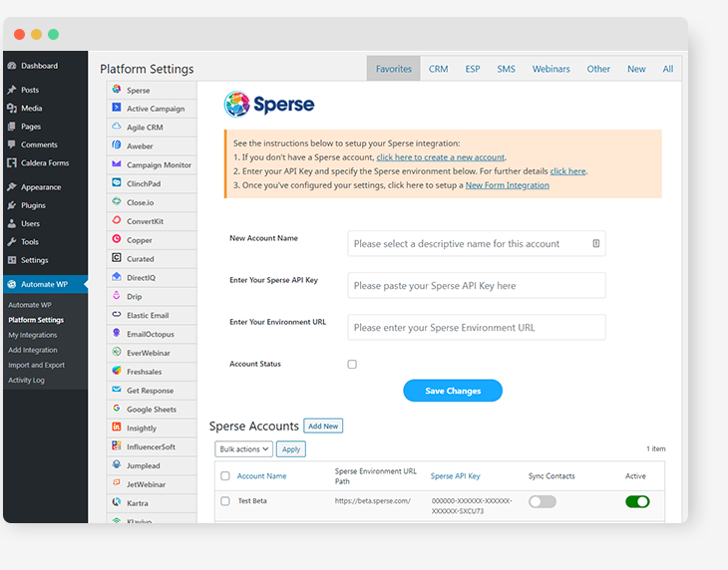Click the EverWebinar icon
The height and width of the screenshot is (570, 728).
click(x=117, y=352)
